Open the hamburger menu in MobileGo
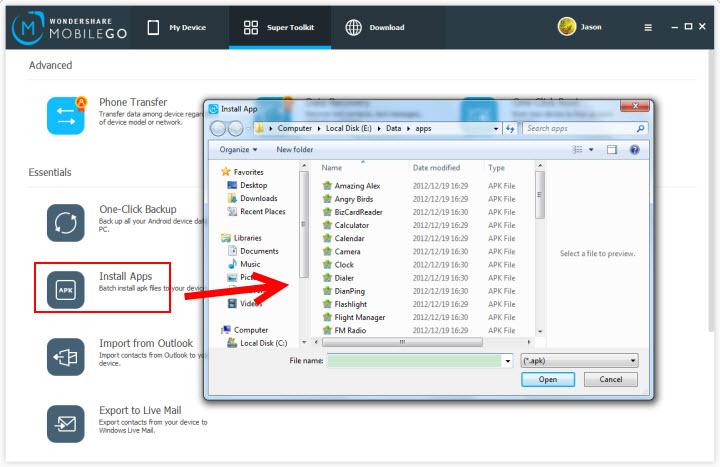 (648, 28)
